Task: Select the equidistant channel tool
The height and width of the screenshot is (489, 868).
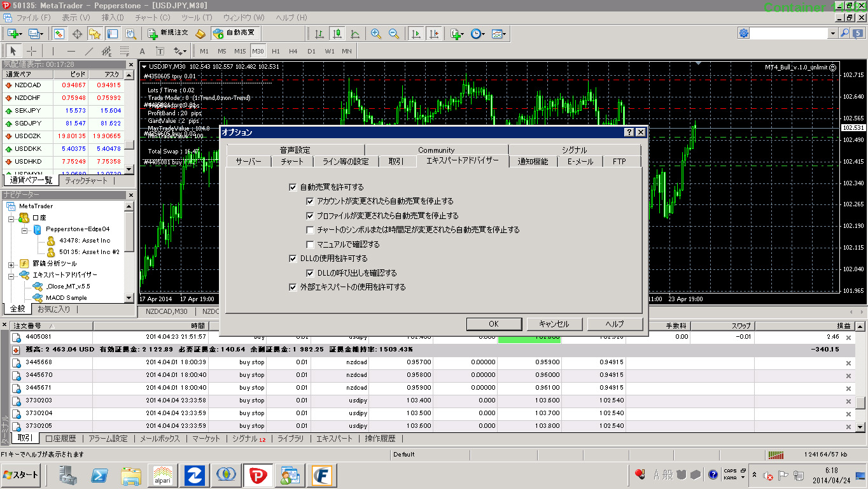Action: pos(107,51)
